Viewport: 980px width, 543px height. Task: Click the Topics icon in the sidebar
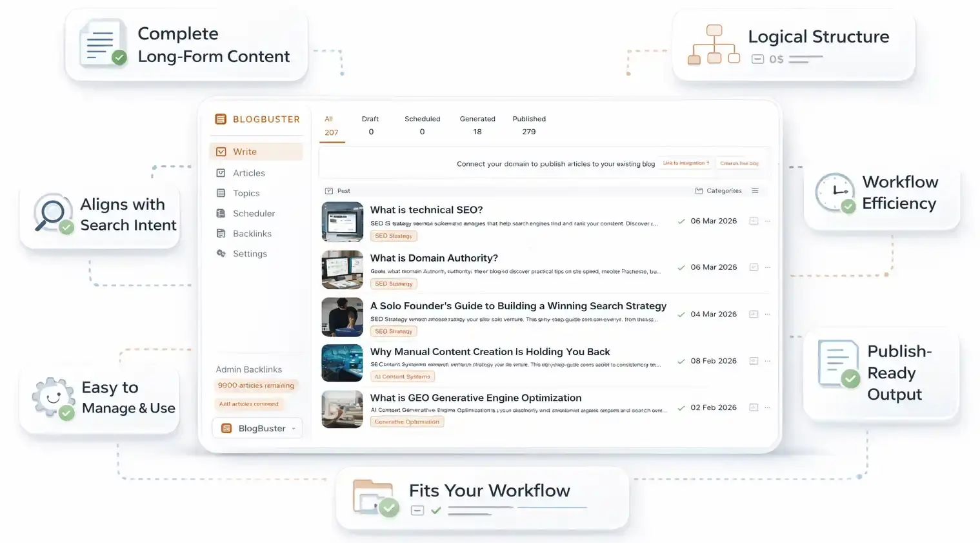coord(221,192)
